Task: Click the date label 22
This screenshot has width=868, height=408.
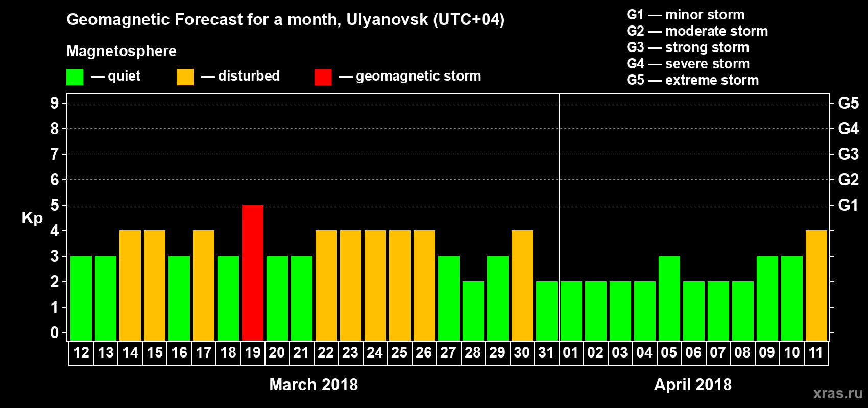Action: [x=326, y=353]
